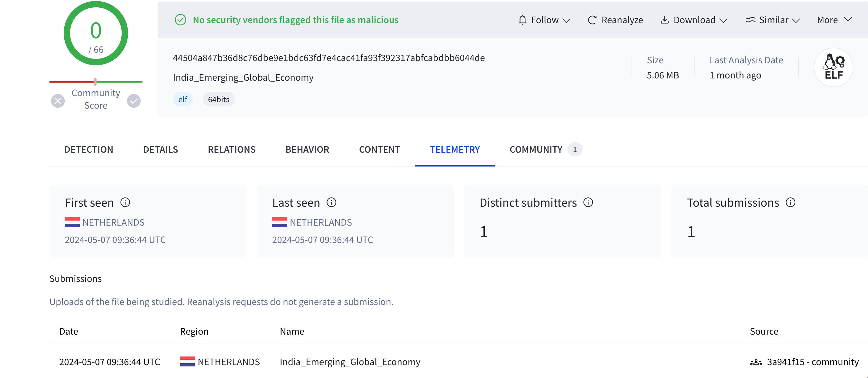Click the Reanalyze circular arrow icon
Image resolution: width=868 pixels, height=378 pixels.
(x=592, y=20)
